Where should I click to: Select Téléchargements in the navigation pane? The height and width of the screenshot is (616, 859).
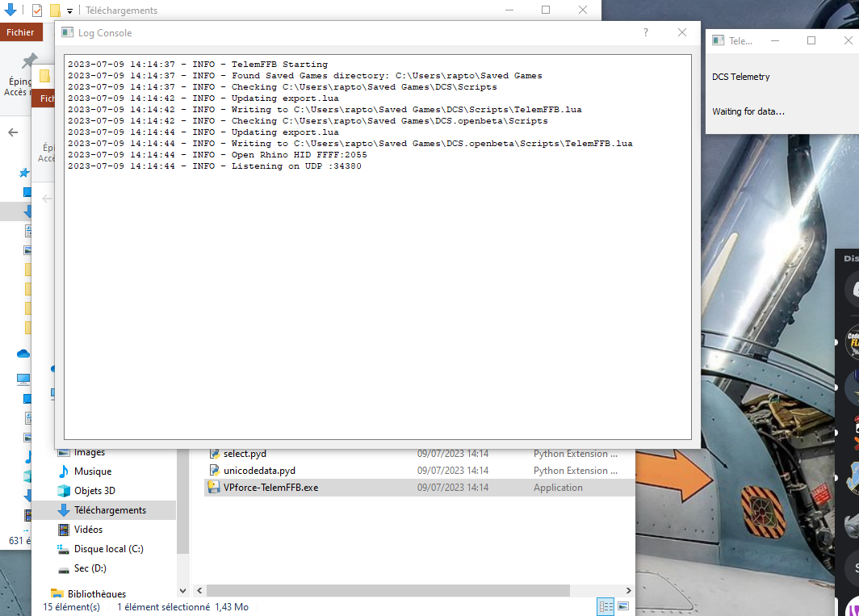(110, 510)
